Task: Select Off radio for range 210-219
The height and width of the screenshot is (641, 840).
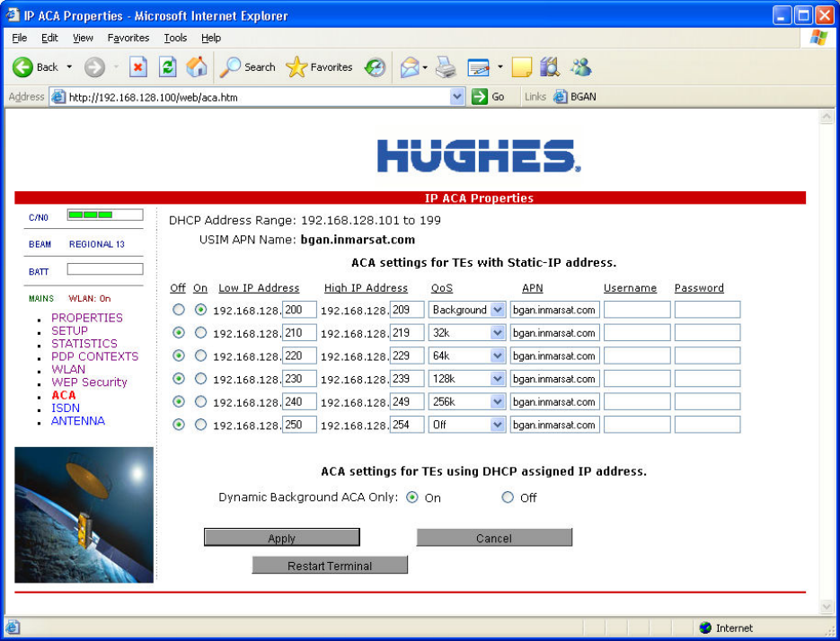Action: pos(179,332)
